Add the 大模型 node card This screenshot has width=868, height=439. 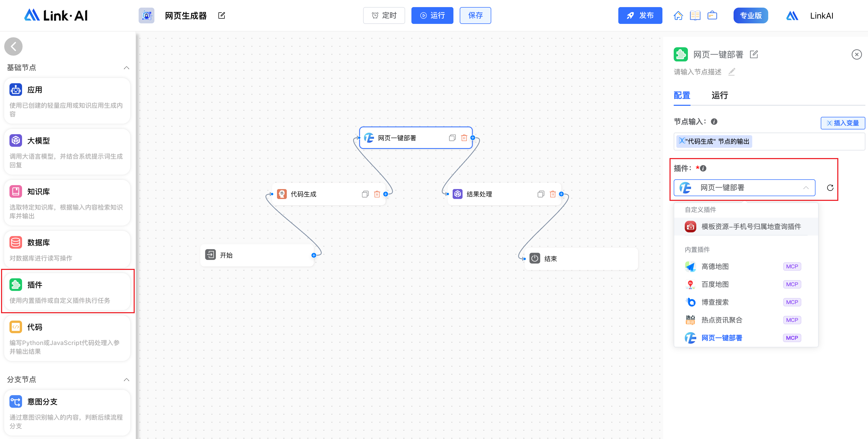67,151
